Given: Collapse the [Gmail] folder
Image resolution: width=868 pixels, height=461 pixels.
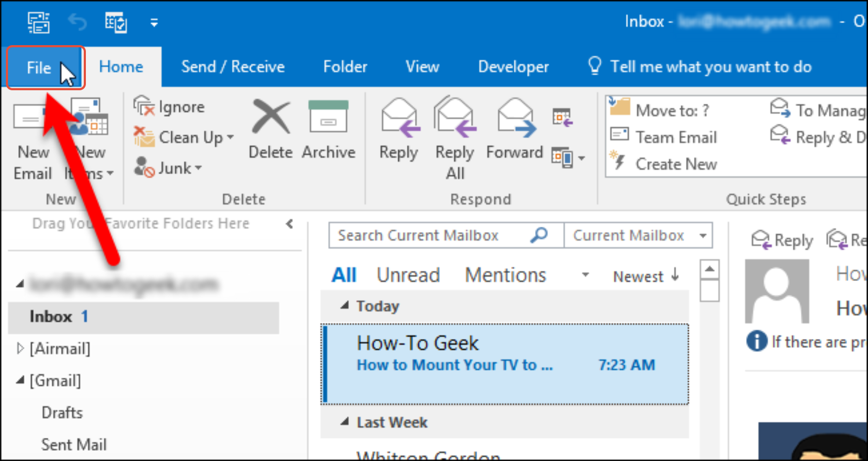Looking at the screenshot, I should click(x=20, y=380).
